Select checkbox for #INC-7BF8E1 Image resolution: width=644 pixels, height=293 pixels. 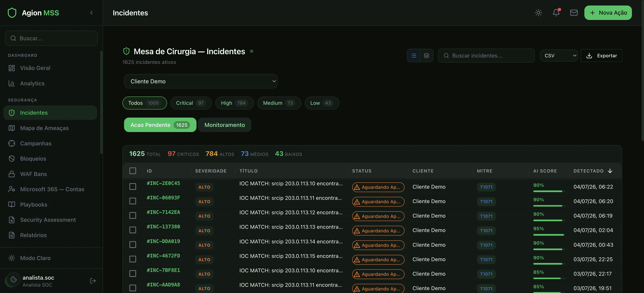133,274
